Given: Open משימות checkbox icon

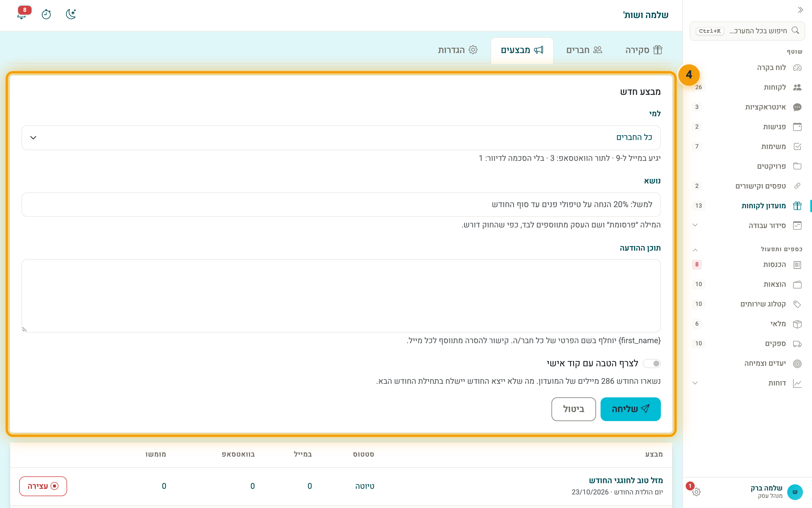Looking at the screenshot, I should click(x=797, y=146).
